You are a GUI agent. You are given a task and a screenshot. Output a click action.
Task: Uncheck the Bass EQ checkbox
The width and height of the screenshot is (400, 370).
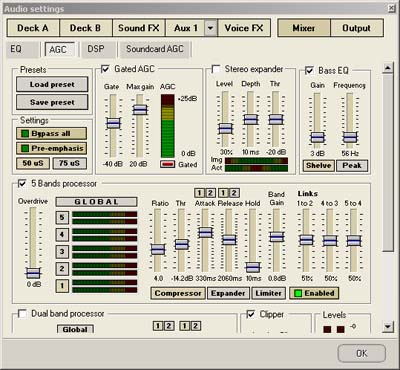309,70
